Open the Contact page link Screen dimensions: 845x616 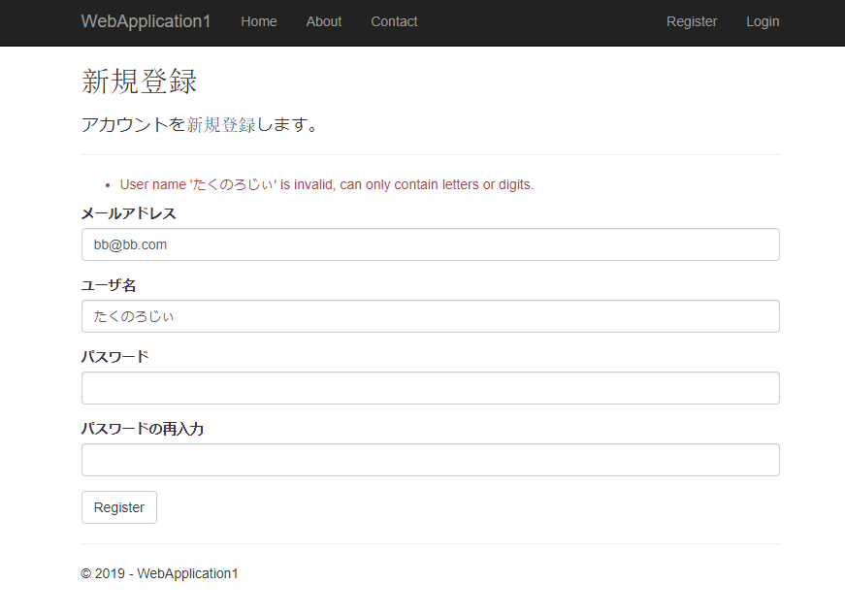click(394, 21)
